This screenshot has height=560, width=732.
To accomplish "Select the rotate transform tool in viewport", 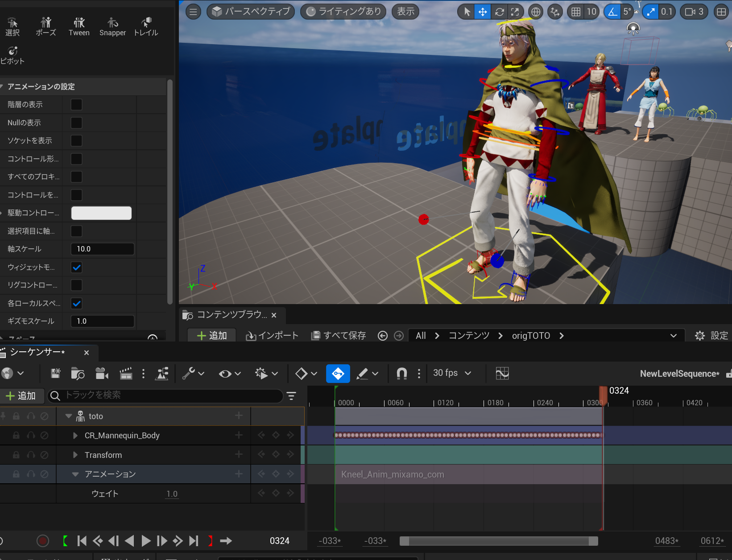I will point(499,12).
